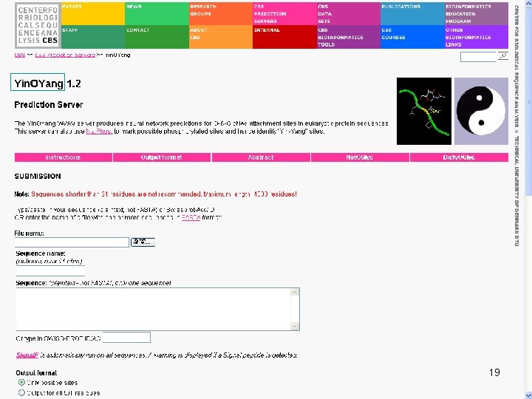Focus the site search box

[x=478, y=57]
